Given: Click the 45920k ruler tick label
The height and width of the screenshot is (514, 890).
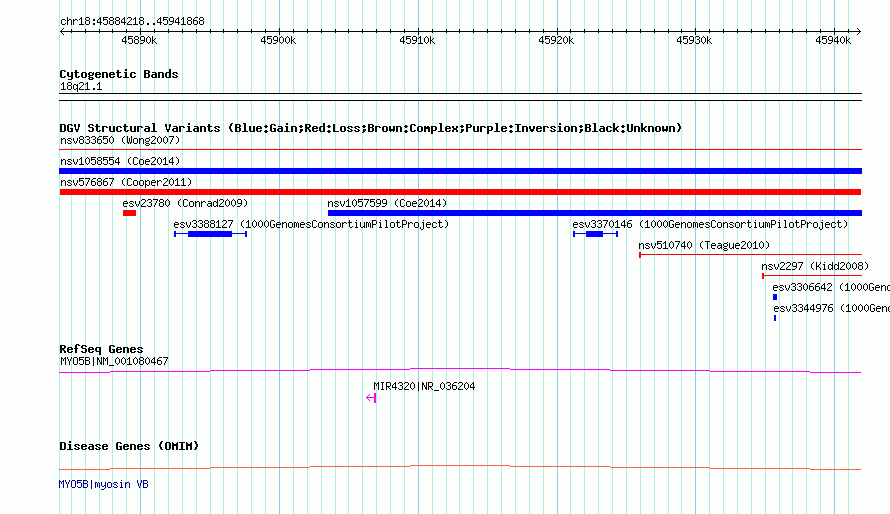Looking at the screenshot, I should click(556, 40).
